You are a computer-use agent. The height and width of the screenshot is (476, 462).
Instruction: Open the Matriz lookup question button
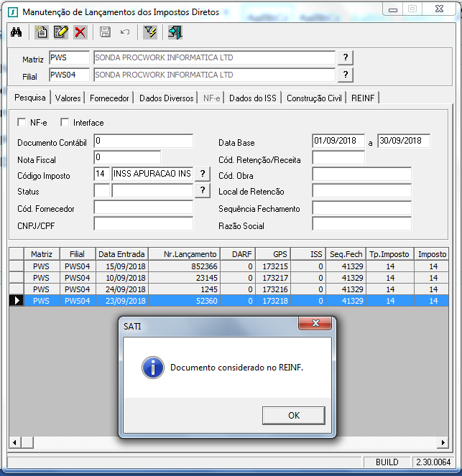tap(346, 57)
